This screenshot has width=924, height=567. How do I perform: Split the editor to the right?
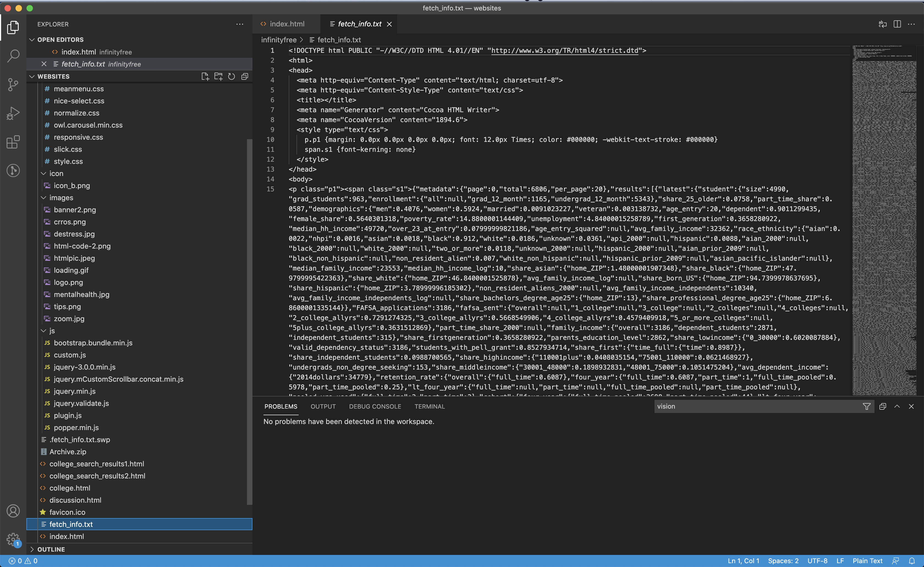[x=897, y=24]
